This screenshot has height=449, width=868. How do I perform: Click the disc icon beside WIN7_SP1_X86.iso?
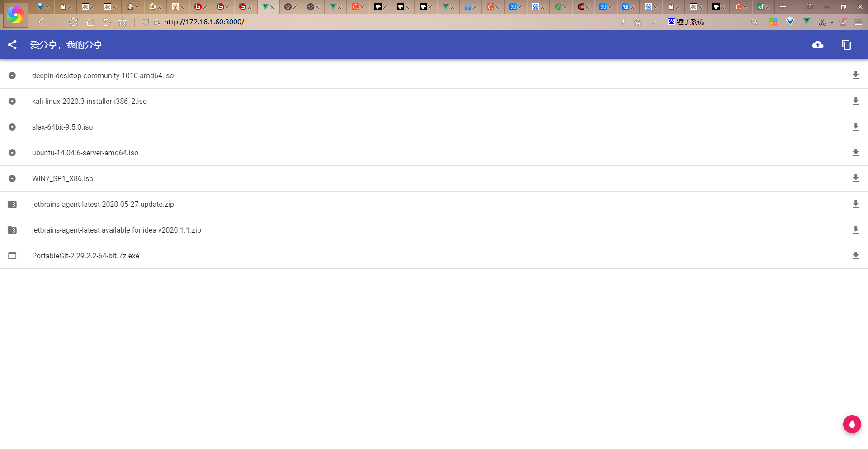coord(12,178)
